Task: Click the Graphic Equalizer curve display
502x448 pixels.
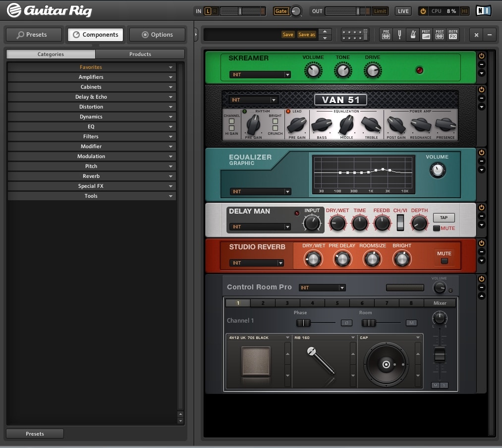Action: pyautogui.click(x=363, y=174)
